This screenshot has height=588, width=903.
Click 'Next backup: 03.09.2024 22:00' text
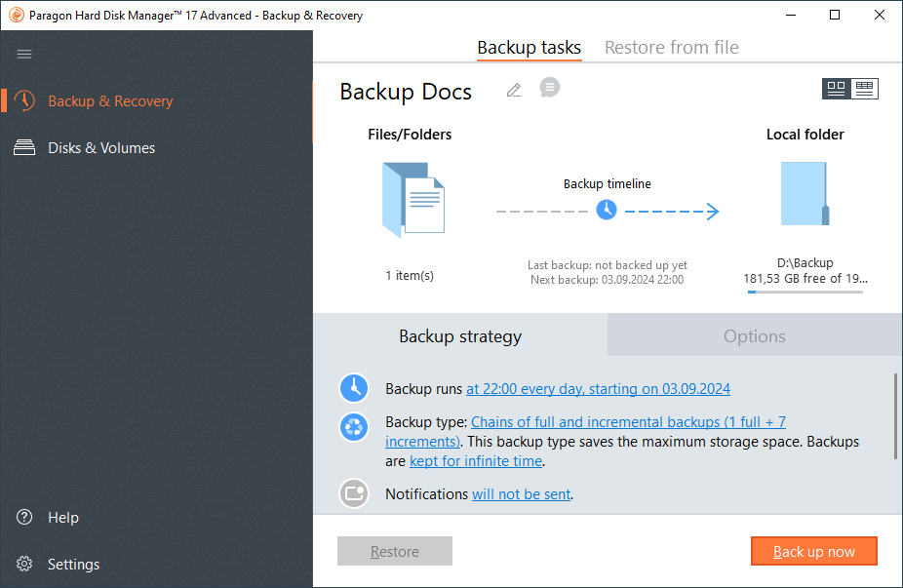pos(607,280)
